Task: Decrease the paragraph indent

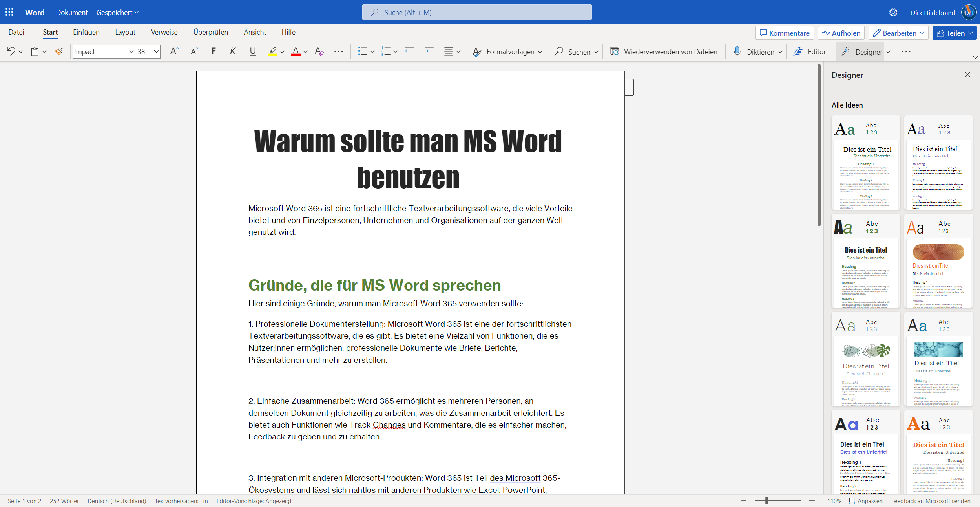Action: click(409, 51)
